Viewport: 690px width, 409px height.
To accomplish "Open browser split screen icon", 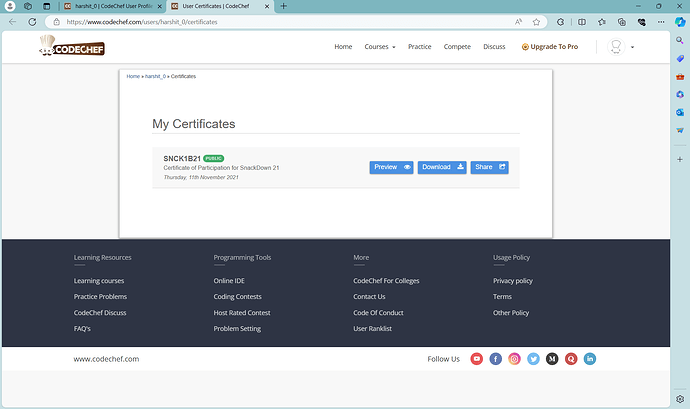I will coord(582,22).
